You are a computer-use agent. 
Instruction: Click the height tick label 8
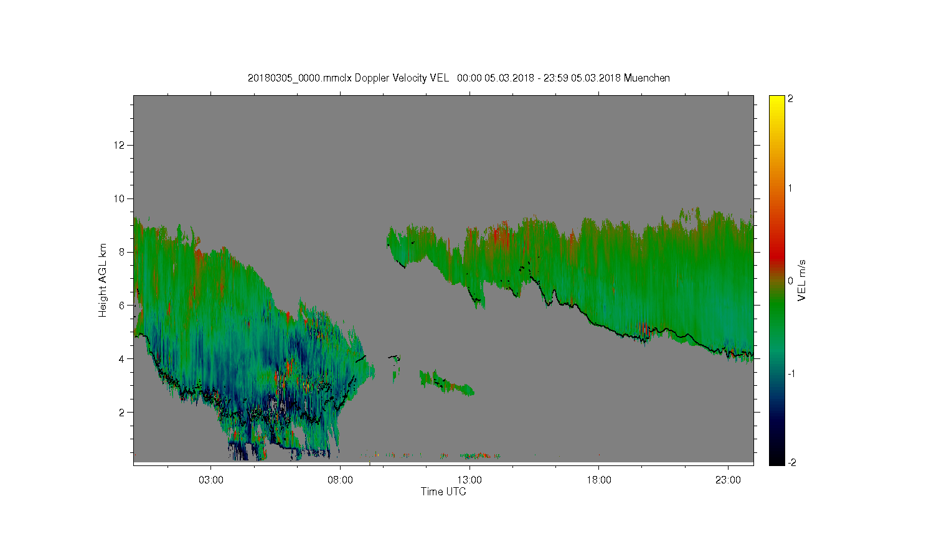coord(123,252)
